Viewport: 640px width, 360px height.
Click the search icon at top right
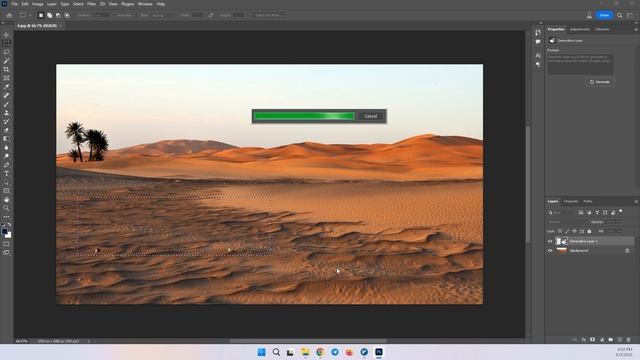point(620,15)
